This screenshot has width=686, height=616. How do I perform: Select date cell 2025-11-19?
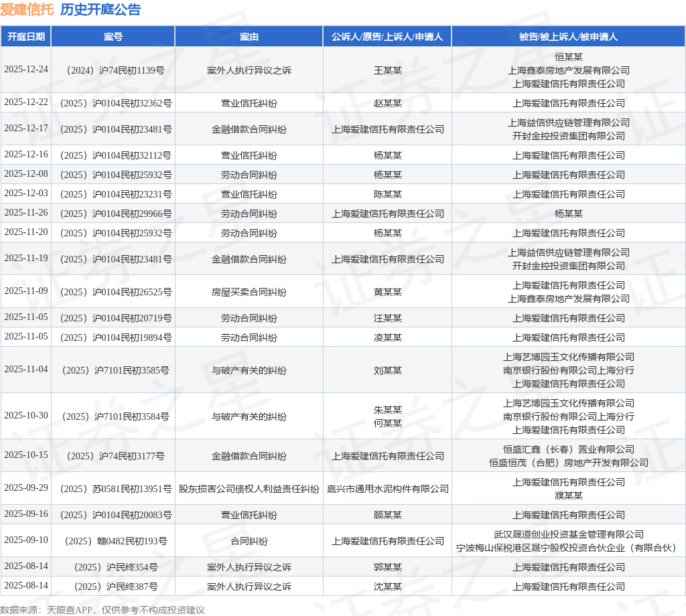tap(26, 258)
